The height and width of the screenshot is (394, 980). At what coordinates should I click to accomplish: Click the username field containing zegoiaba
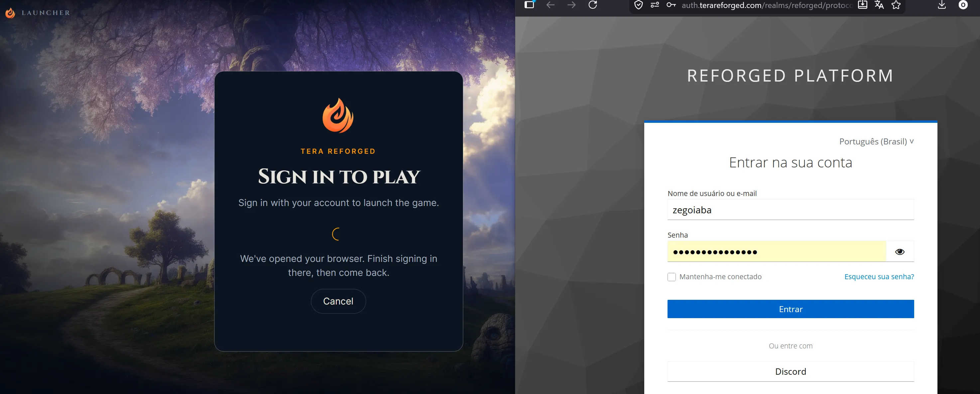click(791, 210)
